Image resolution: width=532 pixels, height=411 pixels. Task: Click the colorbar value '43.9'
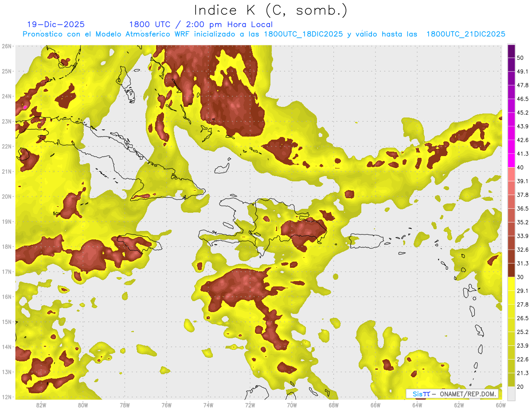[x=522, y=126]
